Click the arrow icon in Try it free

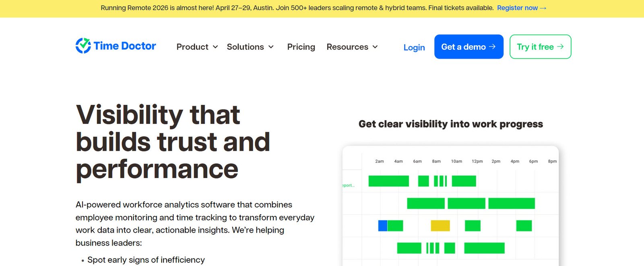[x=560, y=47]
